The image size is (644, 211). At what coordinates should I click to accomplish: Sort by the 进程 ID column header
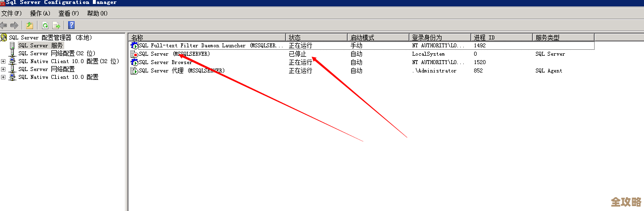(501, 37)
